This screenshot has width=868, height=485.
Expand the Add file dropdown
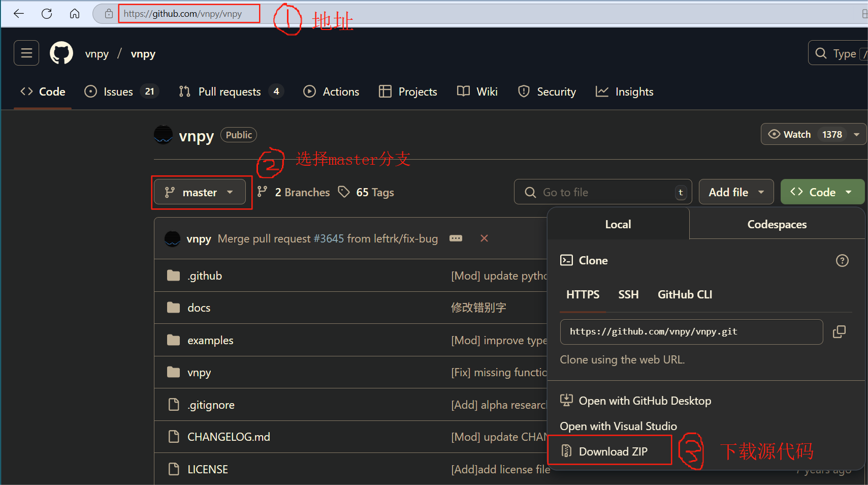736,192
